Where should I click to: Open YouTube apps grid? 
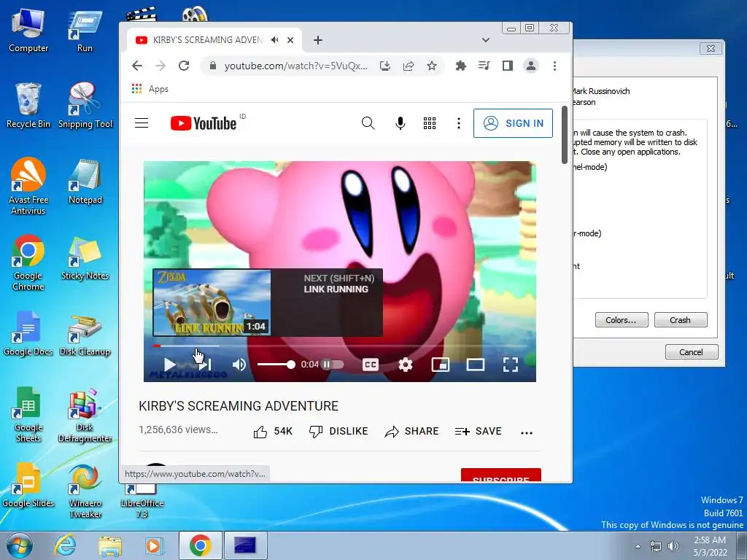[x=429, y=123]
